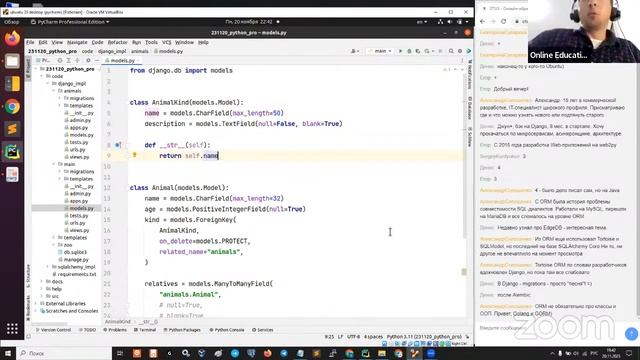Open the Services tool window

[x=262, y=330]
